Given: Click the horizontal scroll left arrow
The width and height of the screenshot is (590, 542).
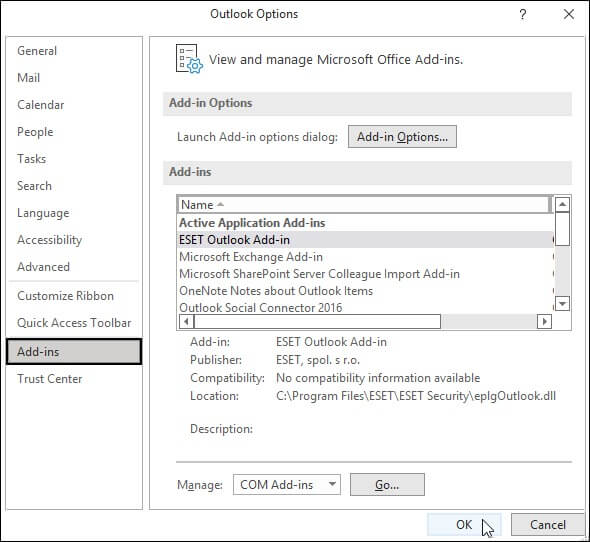Looking at the screenshot, I should (x=186, y=321).
